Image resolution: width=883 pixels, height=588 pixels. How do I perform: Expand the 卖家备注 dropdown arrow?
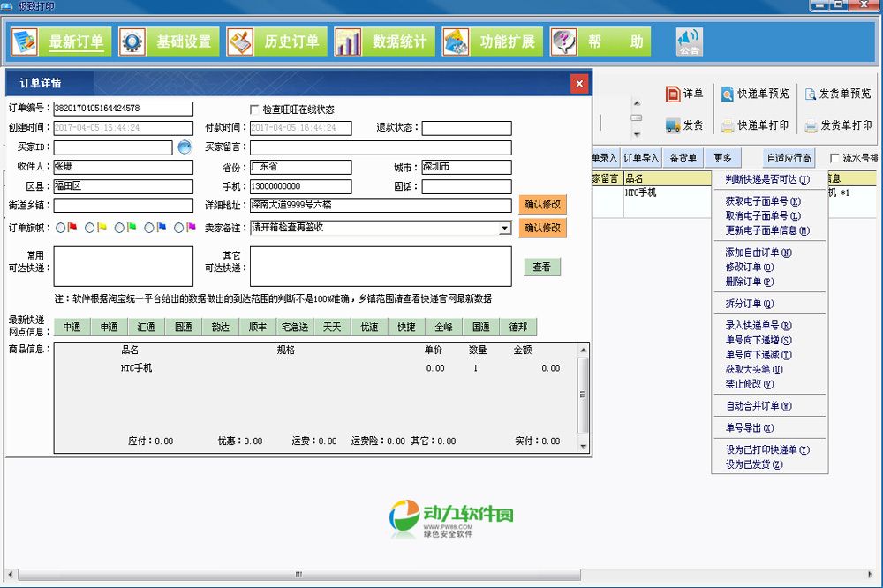pos(505,228)
